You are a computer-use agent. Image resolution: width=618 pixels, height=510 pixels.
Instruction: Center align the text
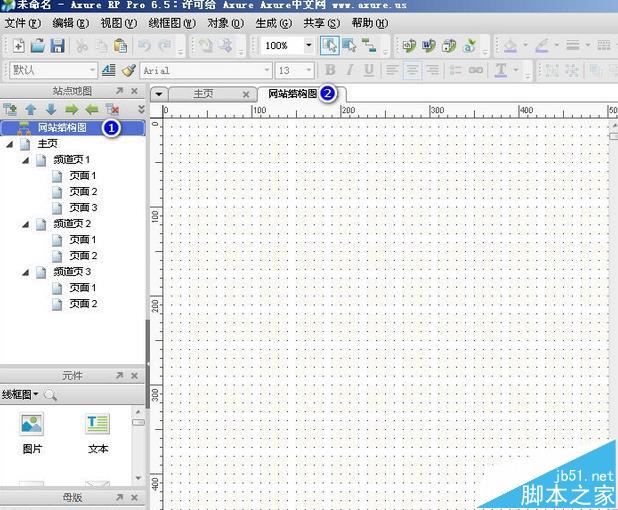pos(412,70)
